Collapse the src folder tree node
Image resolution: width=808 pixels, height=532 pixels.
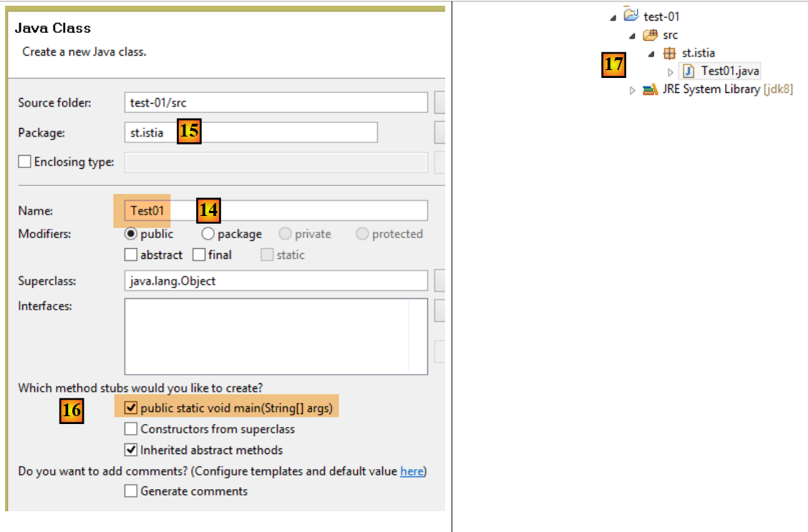[x=633, y=36]
